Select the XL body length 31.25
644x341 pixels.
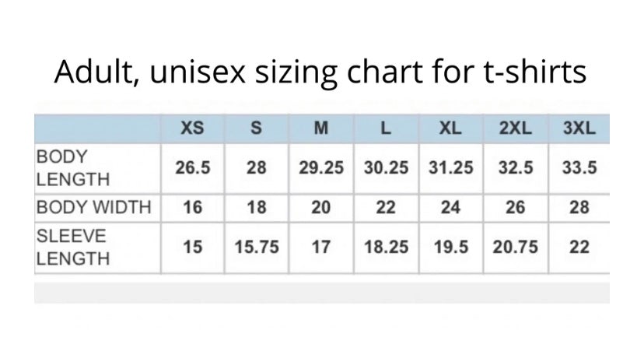[450, 168]
